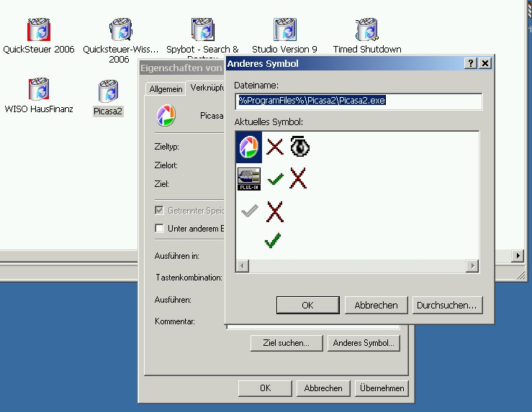This screenshot has width=532, height=412.
Task: Select green checkmark beside the PLUG-IN icon
Action: point(275,178)
